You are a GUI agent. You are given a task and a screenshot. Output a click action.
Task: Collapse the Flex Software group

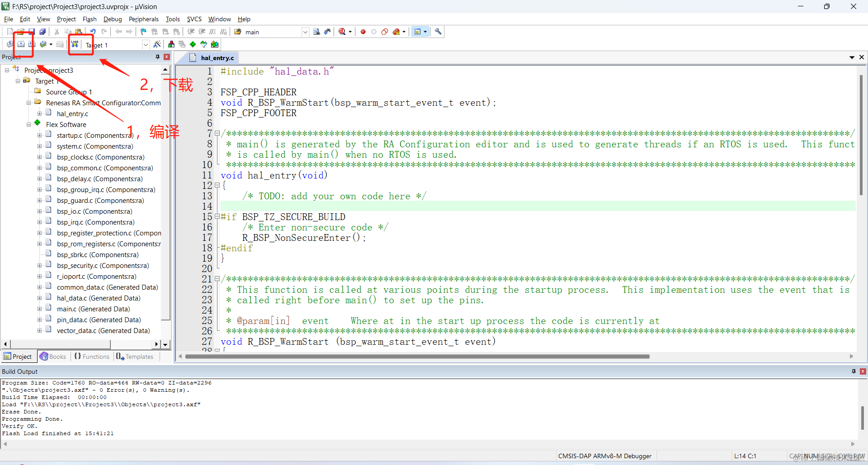(28, 124)
